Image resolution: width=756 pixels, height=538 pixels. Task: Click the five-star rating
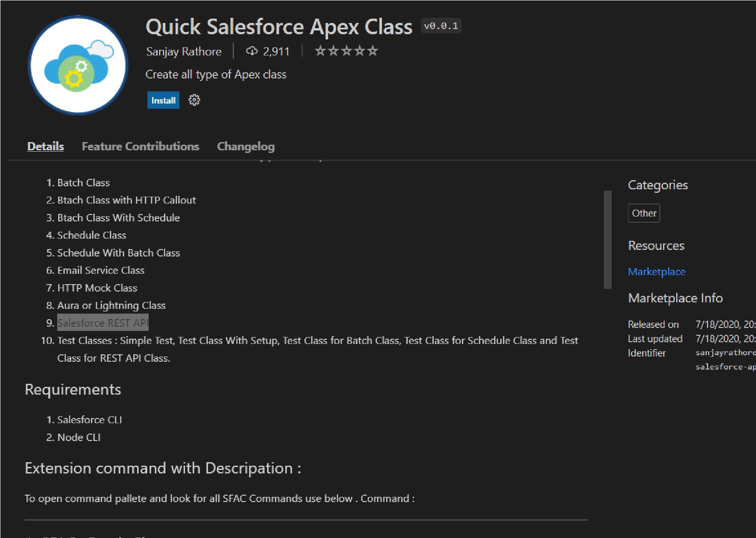pyautogui.click(x=346, y=51)
